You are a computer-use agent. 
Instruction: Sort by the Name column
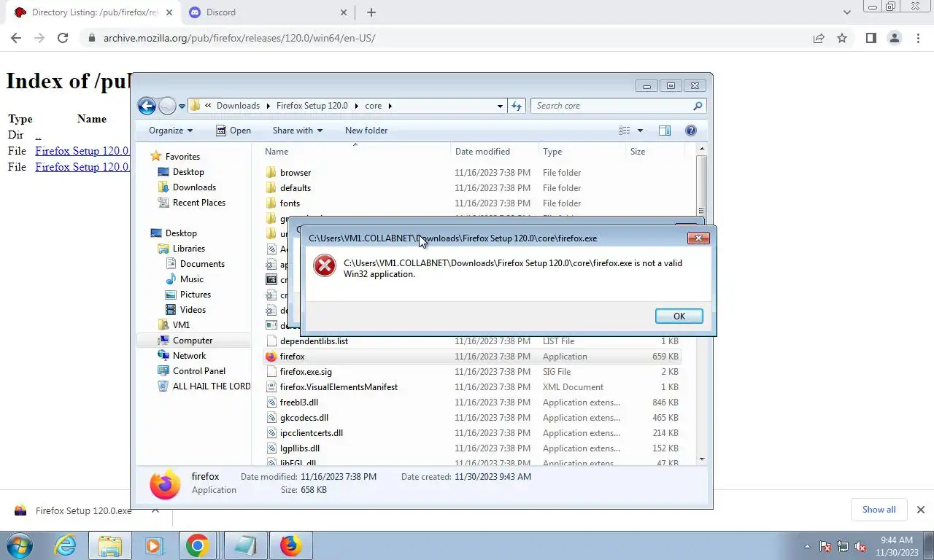pos(356,152)
